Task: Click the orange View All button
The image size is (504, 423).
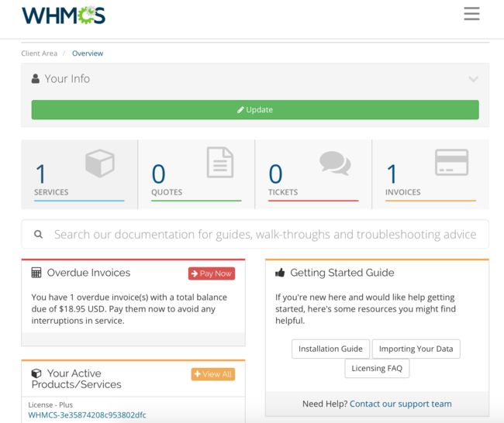Action: 213,374
